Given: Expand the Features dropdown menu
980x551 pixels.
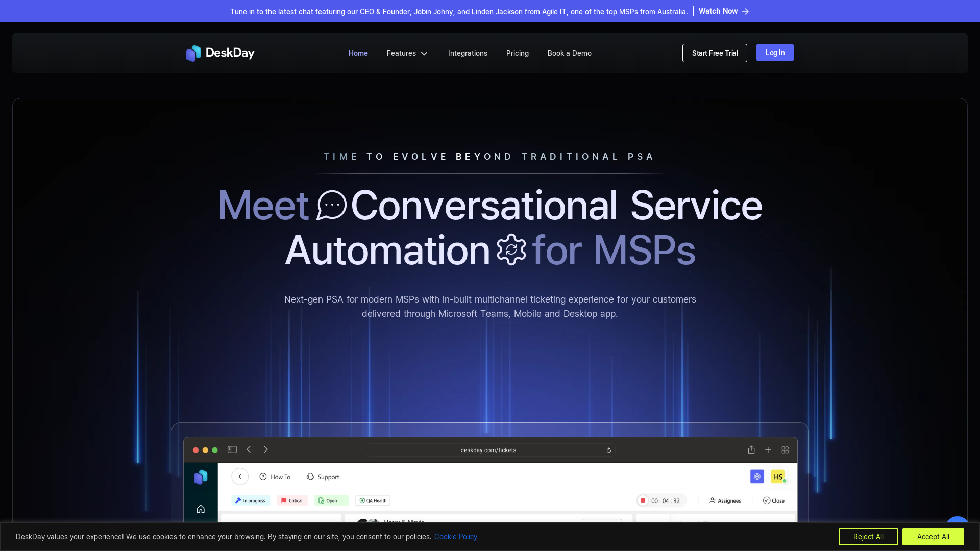Looking at the screenshot, I should (407, 53).
